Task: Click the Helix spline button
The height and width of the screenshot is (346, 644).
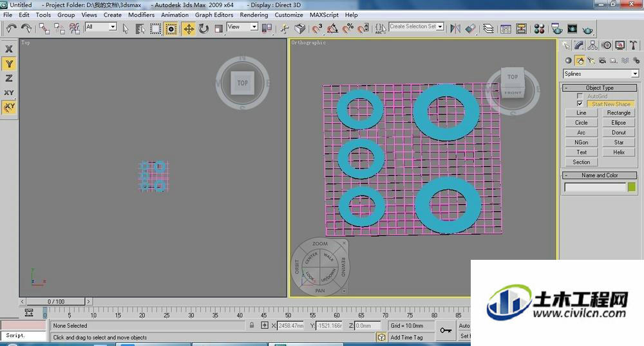Action: click(x=618, y=152)
